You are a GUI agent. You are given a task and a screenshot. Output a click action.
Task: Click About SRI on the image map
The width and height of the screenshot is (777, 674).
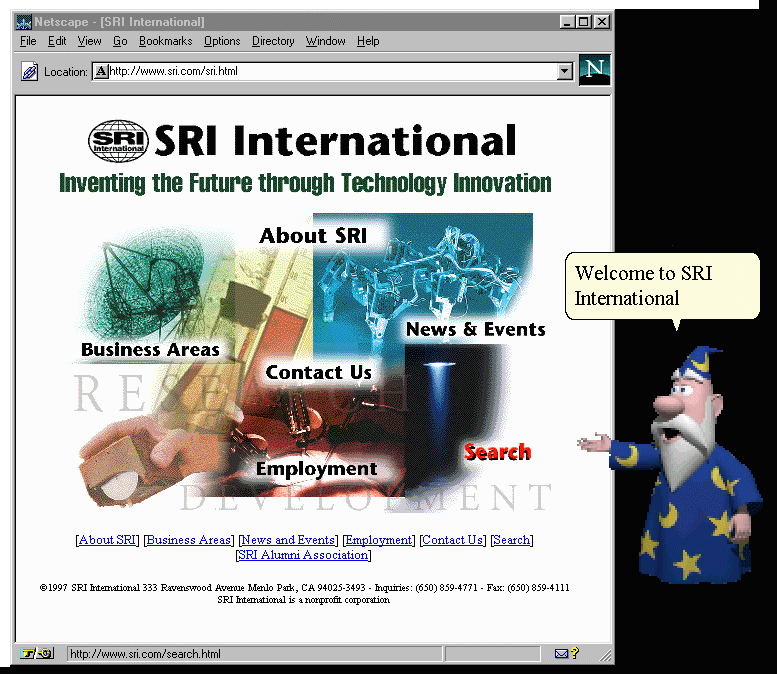(x=313, y=235)
